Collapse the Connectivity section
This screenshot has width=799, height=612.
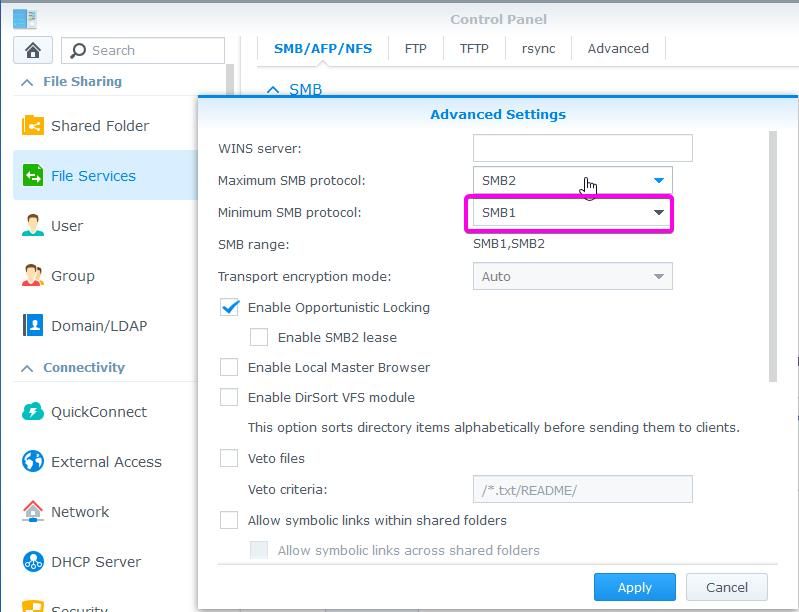coord(28,368)
